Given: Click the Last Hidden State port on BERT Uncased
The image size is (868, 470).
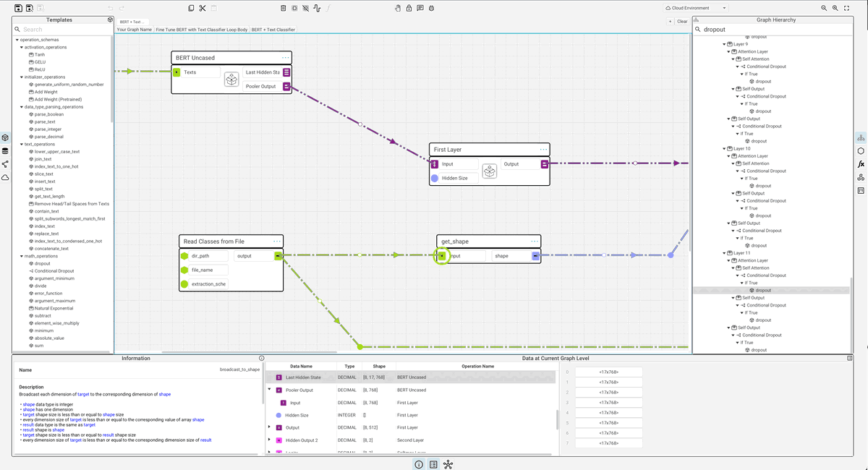Looking at the screenshot, I should [286, 72].
